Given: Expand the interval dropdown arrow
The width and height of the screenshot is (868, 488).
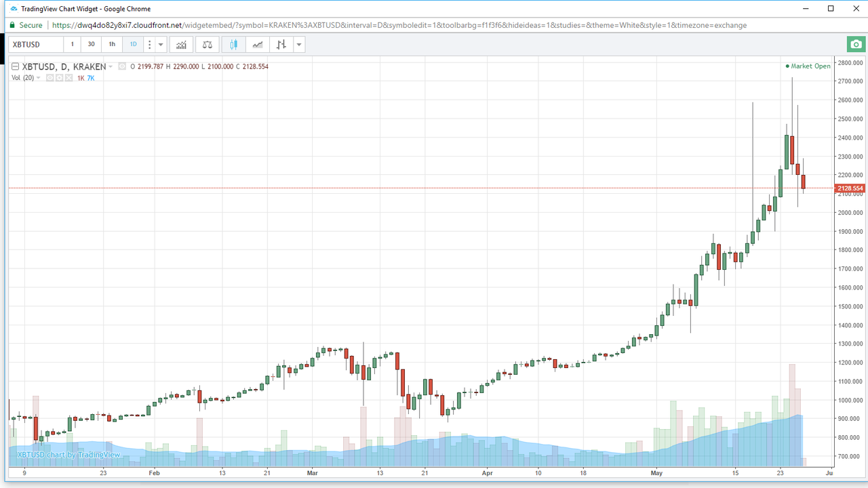Looking at the screenshot, I should click(x=161, y=45).
